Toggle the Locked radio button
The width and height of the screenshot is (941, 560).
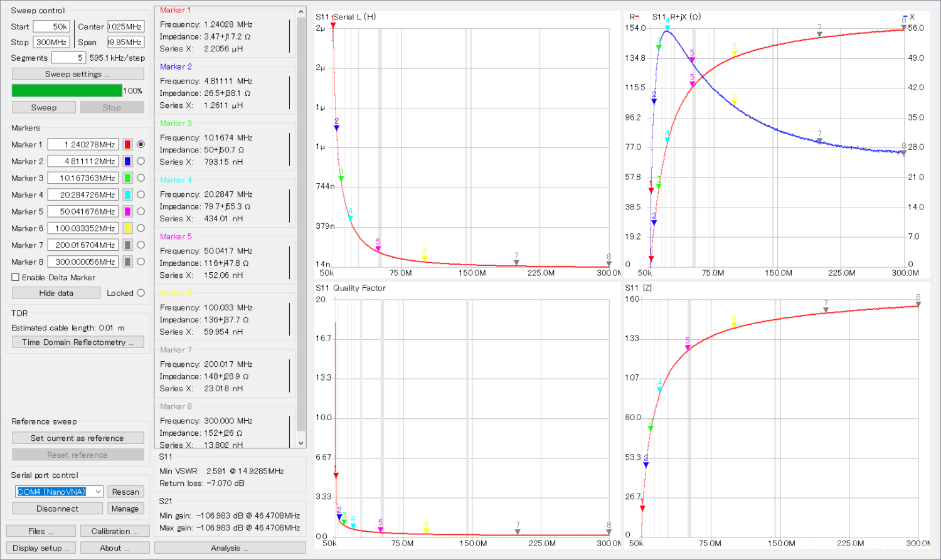pos(141,293)
